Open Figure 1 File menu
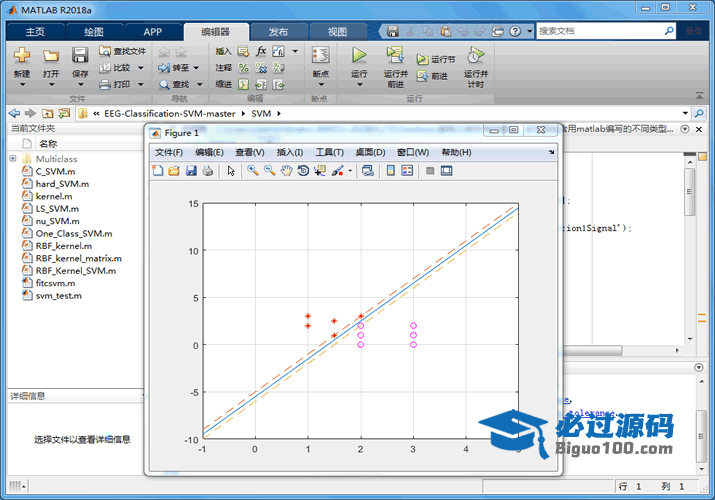This screenshot has height=500, width=715. click(x=169, y=152)
